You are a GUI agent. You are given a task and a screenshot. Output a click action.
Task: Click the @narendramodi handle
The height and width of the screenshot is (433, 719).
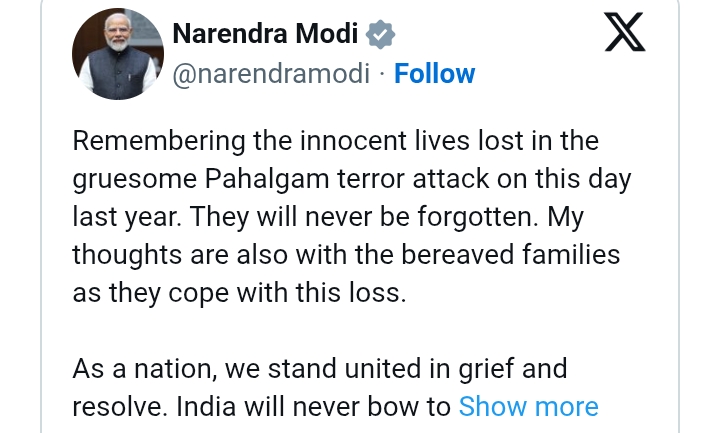(272, 74)
